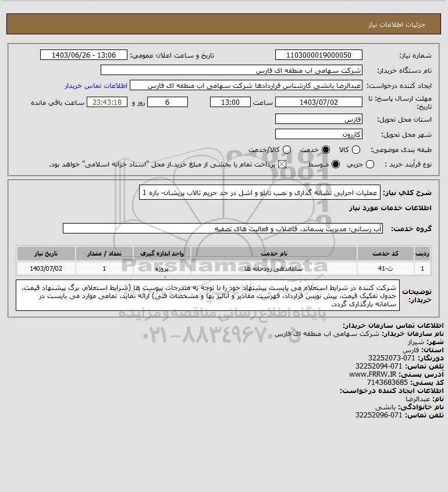Click the request creator field عبدالرضا بانشی
The width and height of the screenshot is (448, 492).
[246, 86]
